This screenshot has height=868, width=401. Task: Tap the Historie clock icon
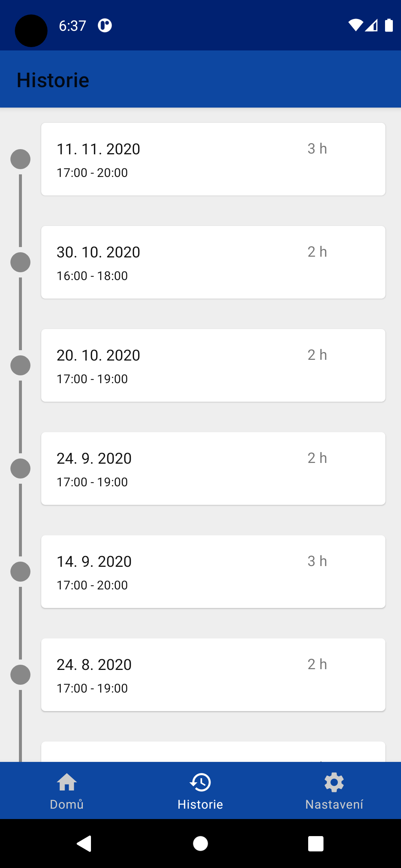pyautogui.click(x=200, y=782)
